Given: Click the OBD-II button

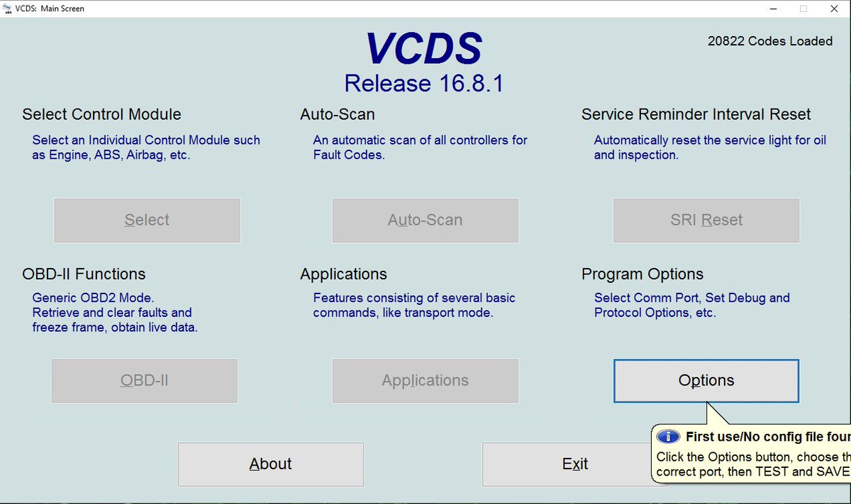Looking at the screenshot, I should (x=145, y=381).
